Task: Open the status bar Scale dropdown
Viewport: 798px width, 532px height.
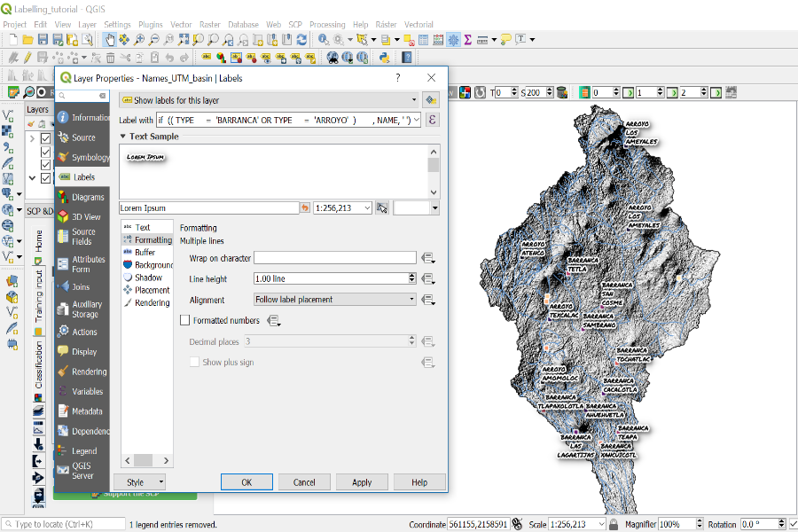Action: [601, 524]
